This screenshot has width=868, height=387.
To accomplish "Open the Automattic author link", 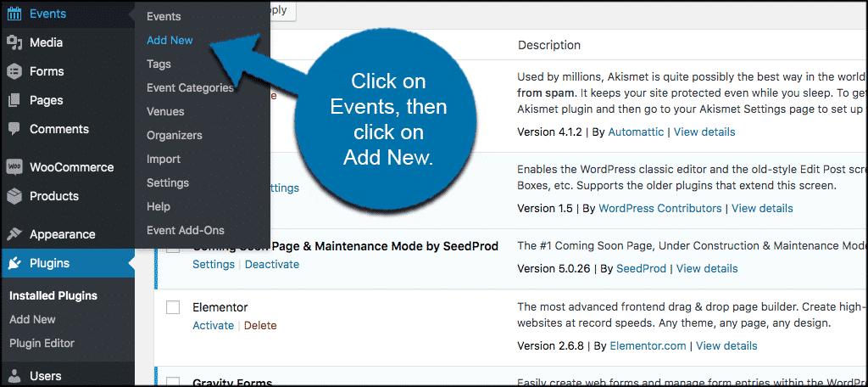I will coord(637,132).
